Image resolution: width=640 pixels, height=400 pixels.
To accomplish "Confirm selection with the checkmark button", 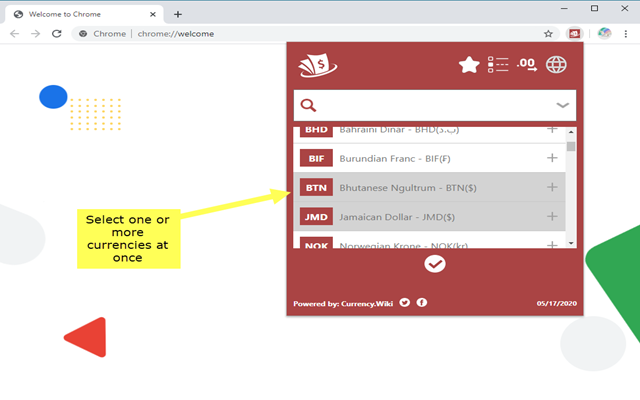I will (x=435, y=264).
